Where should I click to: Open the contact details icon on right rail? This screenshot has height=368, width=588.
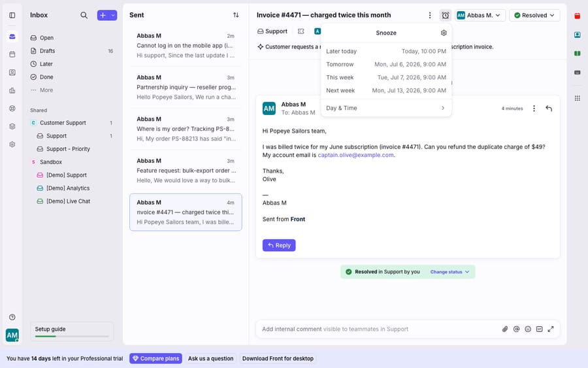pyautogui.click(x=578, y=35)
